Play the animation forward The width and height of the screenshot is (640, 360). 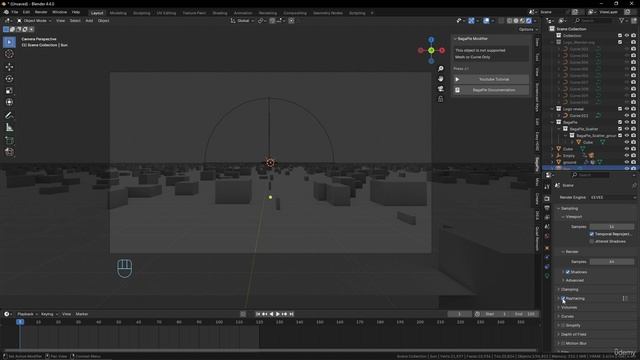coord(278,314)
